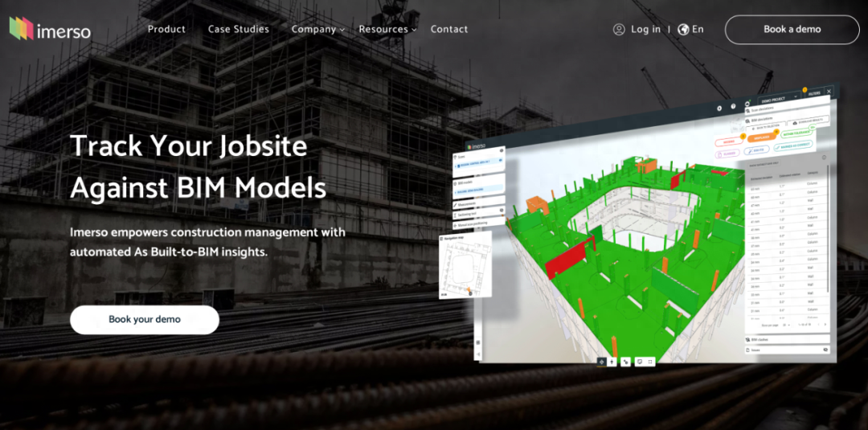This screenshot has height=430, width=868.
Task: Select the crosshair orbit view mode icon
Action: click(602, 362)
